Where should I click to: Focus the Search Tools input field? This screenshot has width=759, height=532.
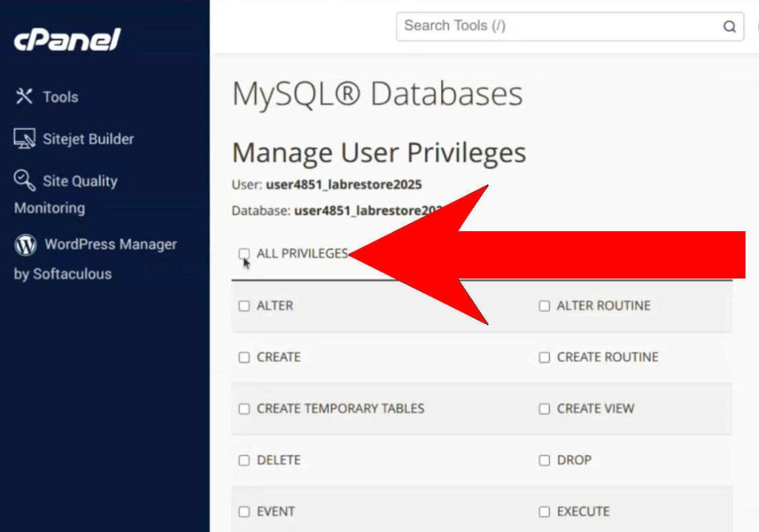(x=570, y=26)
